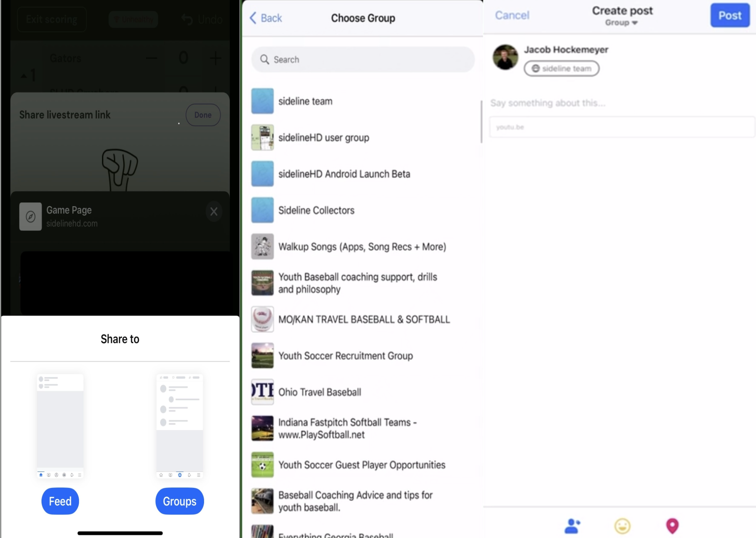Screen dimensions: 756x538
Task: Select the Feed layout preview thumbnail
Action: 60,426
